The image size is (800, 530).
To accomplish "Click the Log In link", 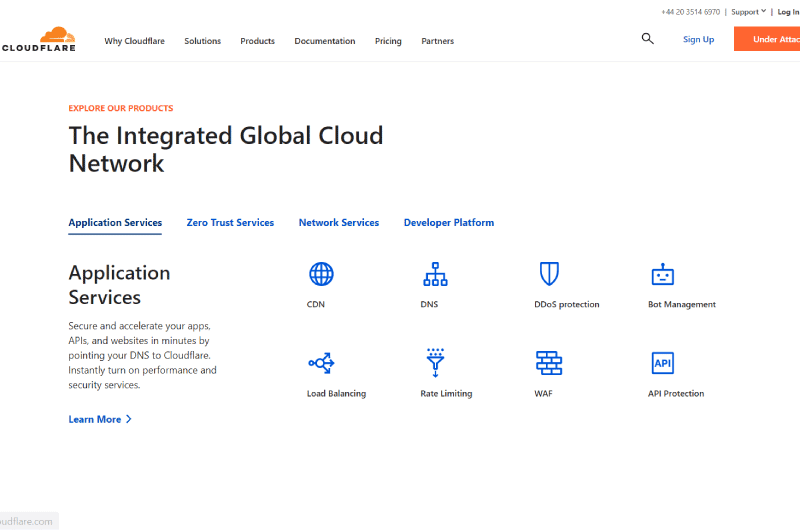I will 788,12.
